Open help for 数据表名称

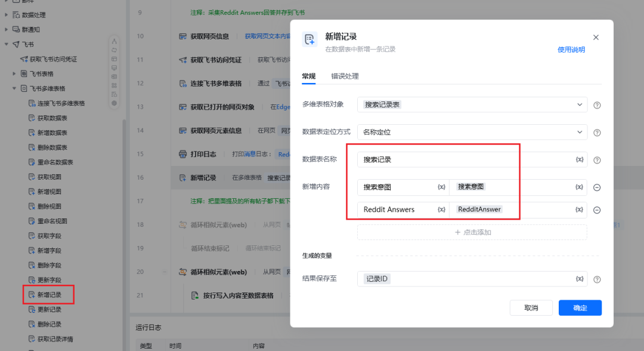[x=597, y=161]
